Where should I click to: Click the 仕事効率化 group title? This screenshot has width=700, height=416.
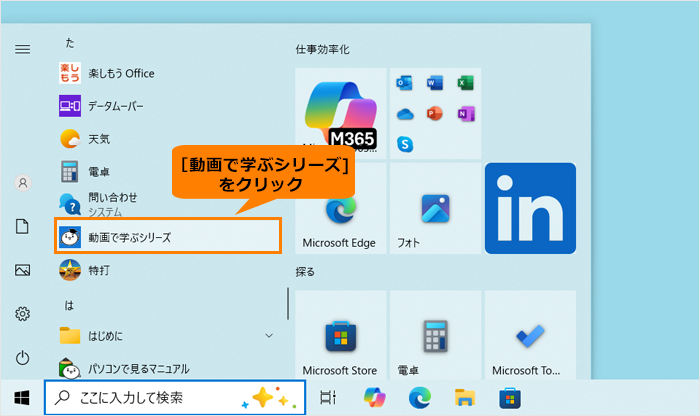pyautogui.click(x=322, y=49)
